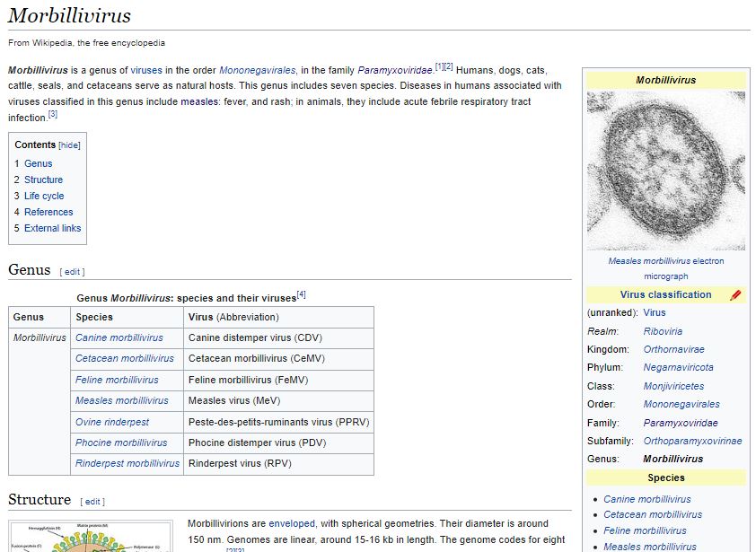Open Feline morbillivirus link in the table
756x552 pixels.
(x=117, y=380)
